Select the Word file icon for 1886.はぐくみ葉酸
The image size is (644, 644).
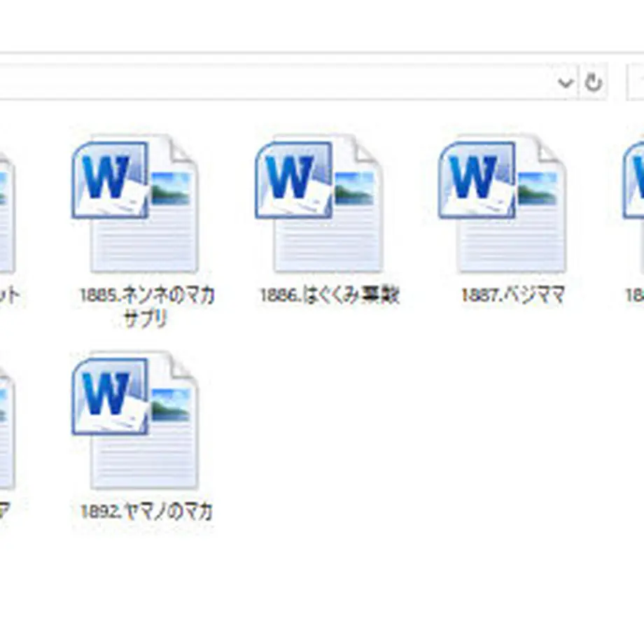[x=318, y=204]
